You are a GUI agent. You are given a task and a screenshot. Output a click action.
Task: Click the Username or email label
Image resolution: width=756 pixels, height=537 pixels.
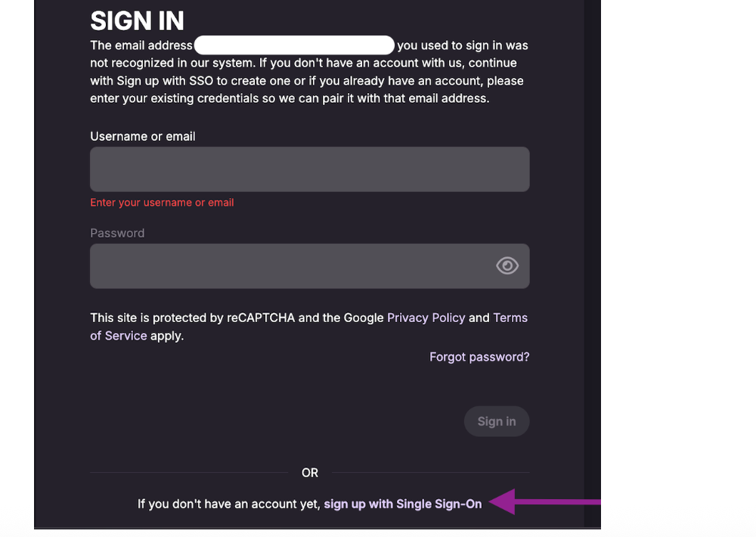point(143,136)
